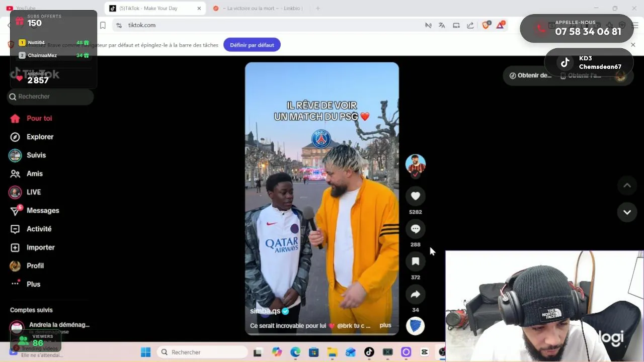Save the video with the bookmark icon
The image size is (644, 362).
click(x=415, y=261)
